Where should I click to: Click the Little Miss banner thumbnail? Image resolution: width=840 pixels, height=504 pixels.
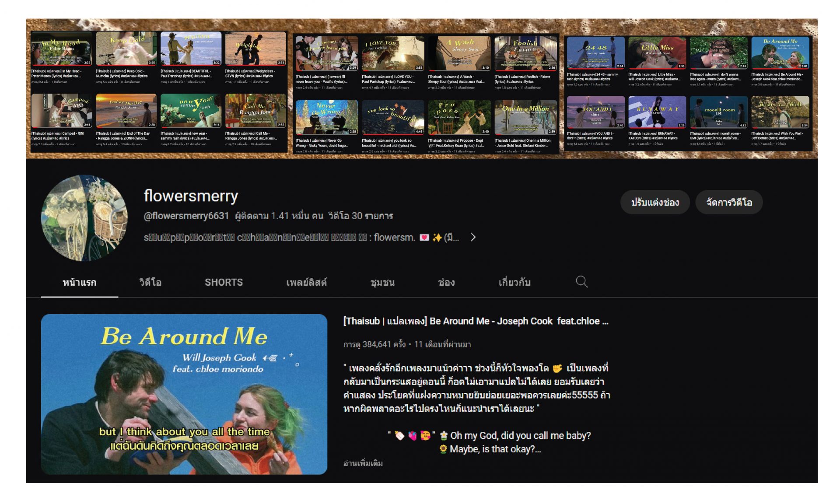[x=657, y=53]
